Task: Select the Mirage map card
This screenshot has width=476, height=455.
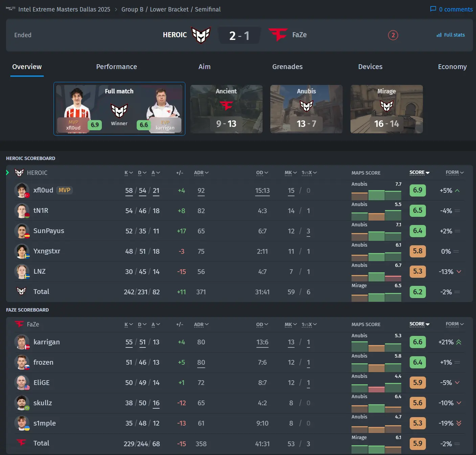Action: pos(387,109)
